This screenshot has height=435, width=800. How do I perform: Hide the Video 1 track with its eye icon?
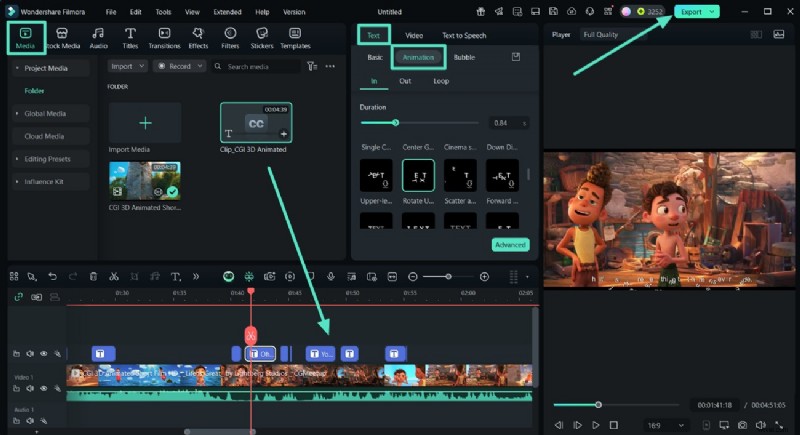[x=44, y=388]
